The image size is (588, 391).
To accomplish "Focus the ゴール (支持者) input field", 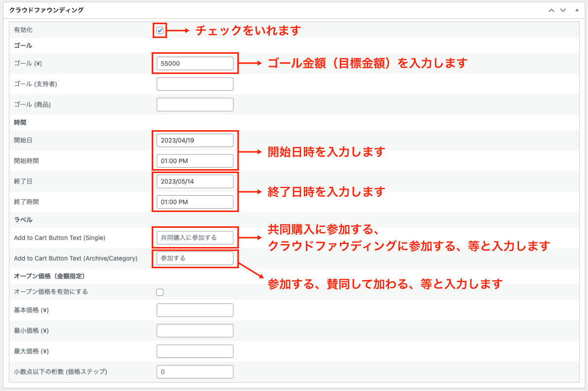I will pyautogui.click(x=195, y=84).
